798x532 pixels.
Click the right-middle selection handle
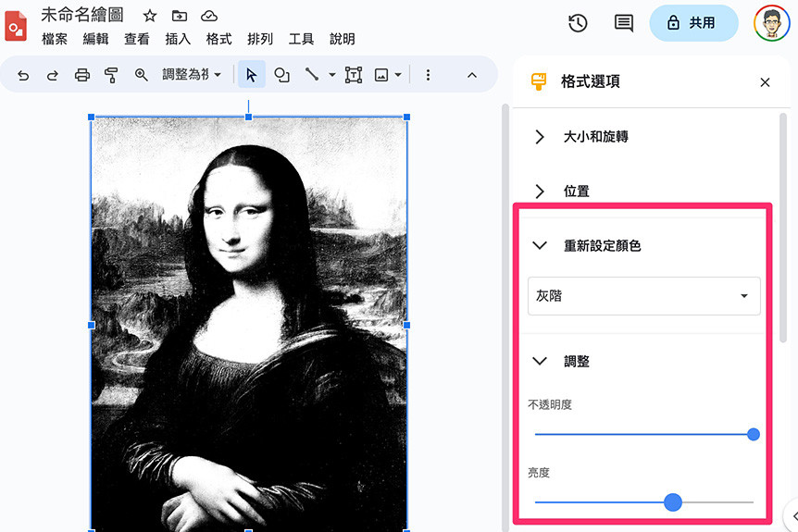[406, 325]
